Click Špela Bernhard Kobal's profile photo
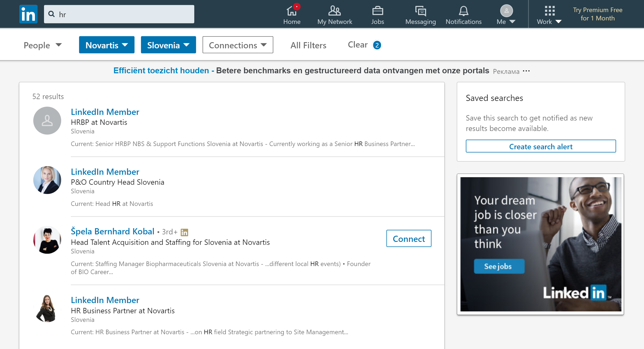The image size is (644, 349). coord(47,240)
